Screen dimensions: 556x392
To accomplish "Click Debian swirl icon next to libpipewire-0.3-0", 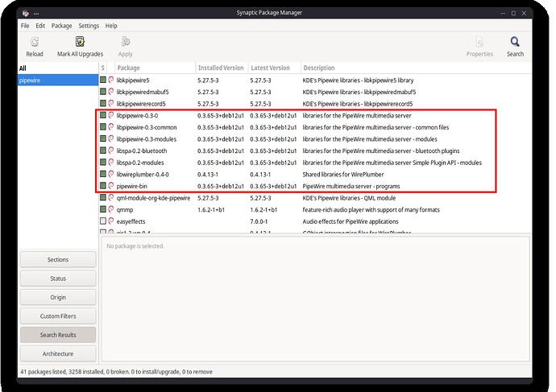I will 111,115.
